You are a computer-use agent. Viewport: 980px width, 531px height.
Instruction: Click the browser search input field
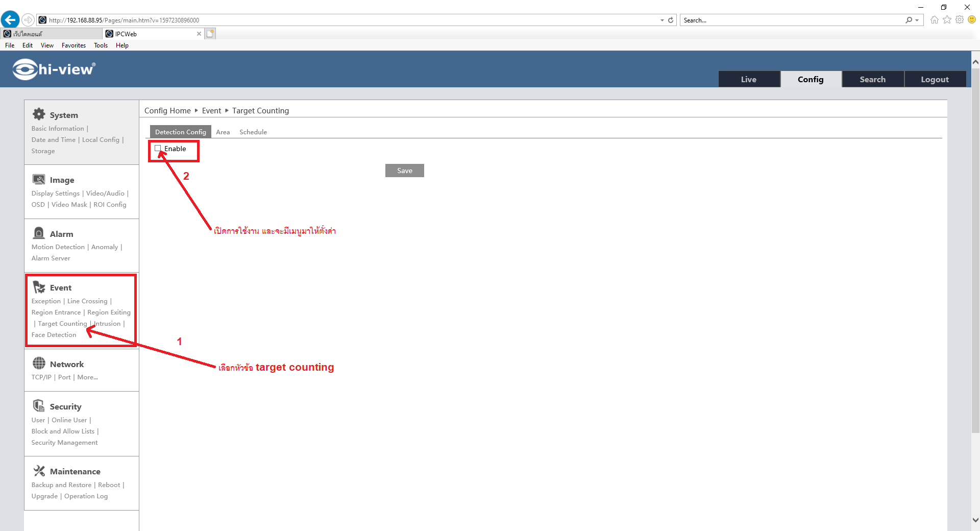[x=791, y=20]
